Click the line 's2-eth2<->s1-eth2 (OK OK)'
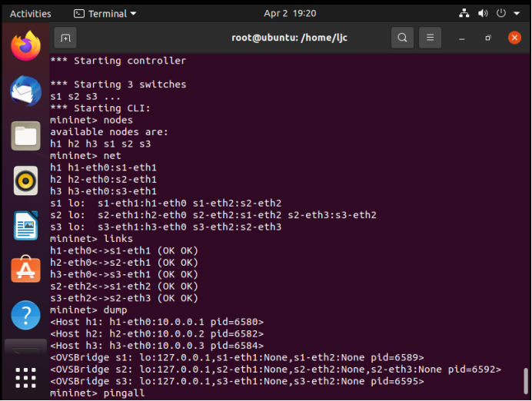This screenshot has height=401, width=532. tap(125, 286)
